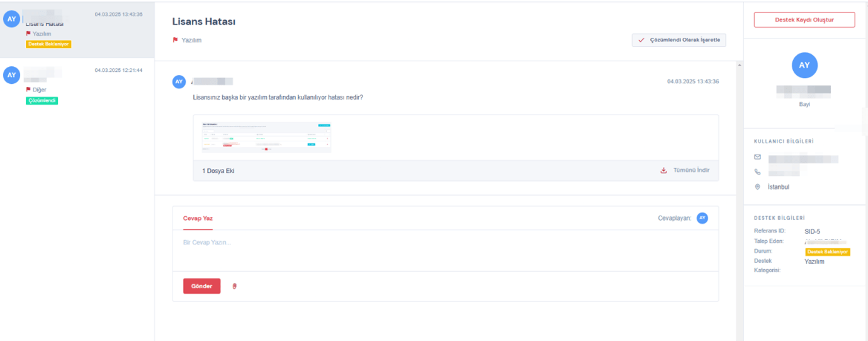
Task: Click the message sender's AY avatar in conversation
Action: [x=179, y=81]
